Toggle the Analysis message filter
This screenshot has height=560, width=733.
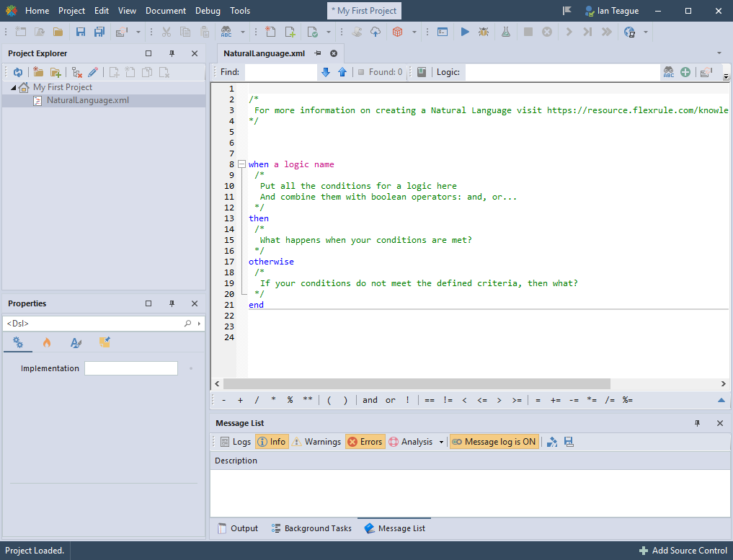coord(411,442)
